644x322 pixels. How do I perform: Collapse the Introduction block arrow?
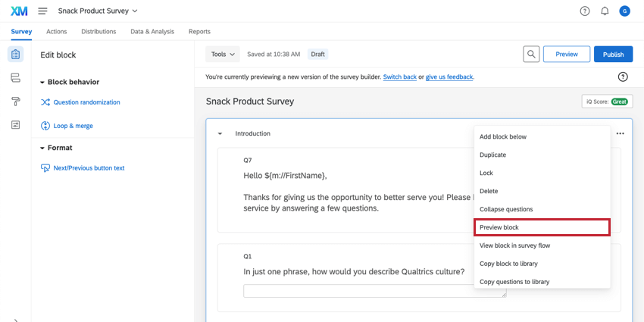(x=220, y=133)
